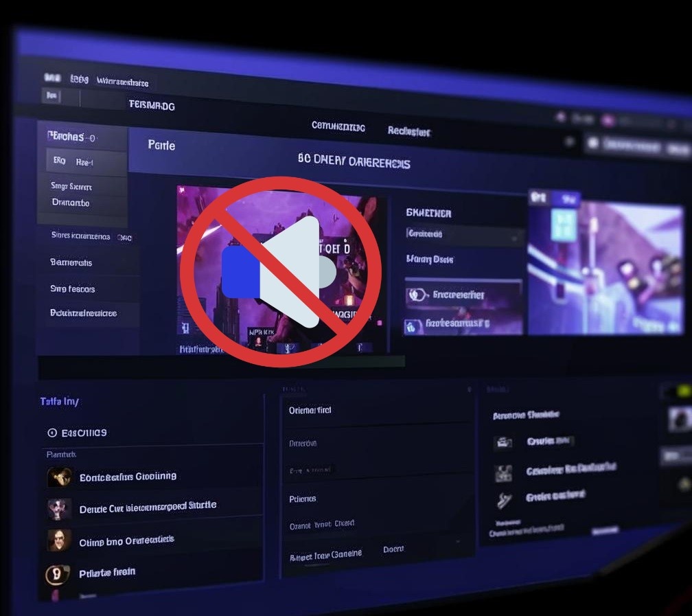Click the icon beside the long middle row in right panel
This screenshot has height=616, width=692.
tap(503, 473)
